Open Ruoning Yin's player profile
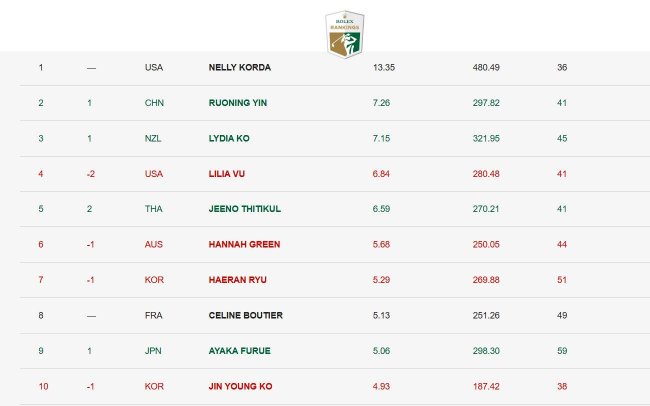This screenshot has width=650, height=406. (x=237, y=102)
